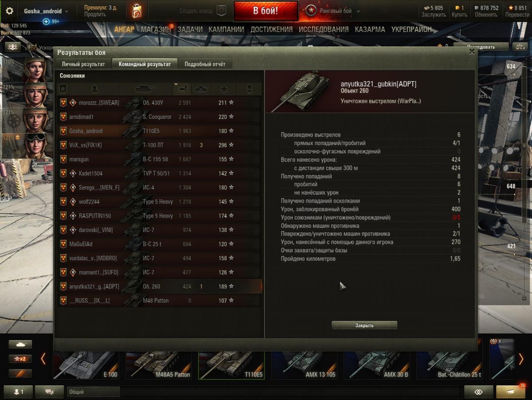Click the Общий chat input field
Viewport: 532px width, 400px height.
tap(93, 392)
